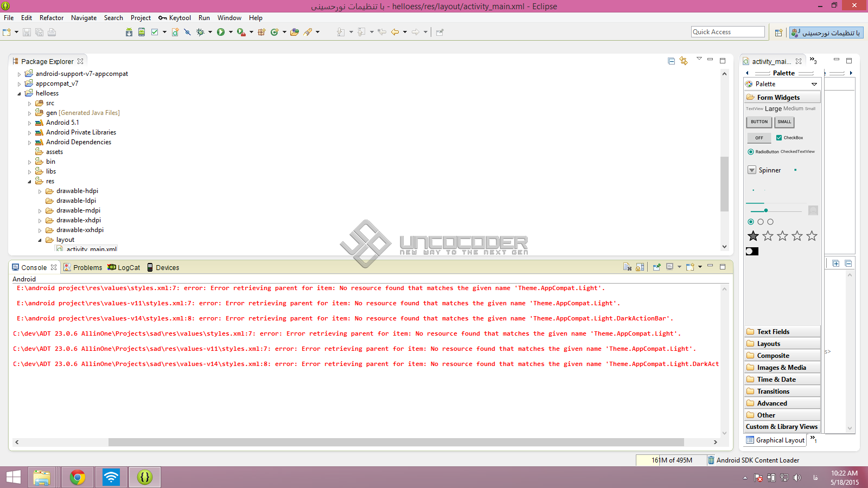The height and width of the screenshot is (488, 868).
Task: Click the Save icon in toolbar
Action: [27, 33]
